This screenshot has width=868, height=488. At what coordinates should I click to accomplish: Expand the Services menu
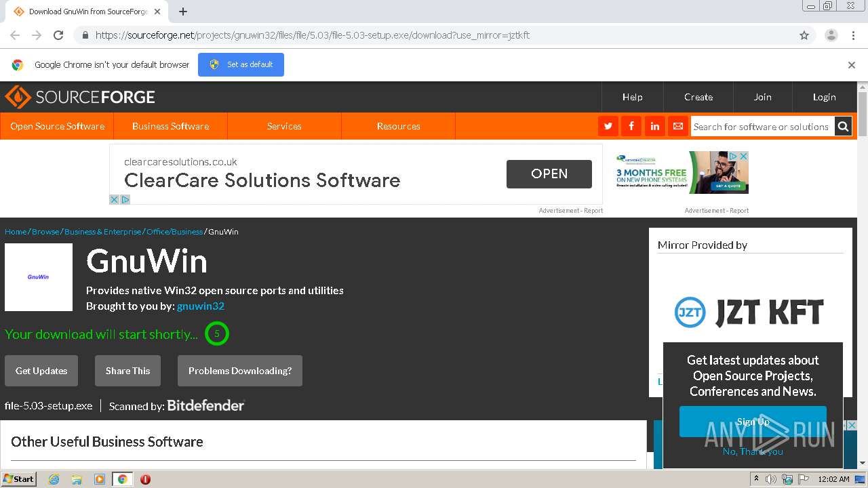click(284, 126)
